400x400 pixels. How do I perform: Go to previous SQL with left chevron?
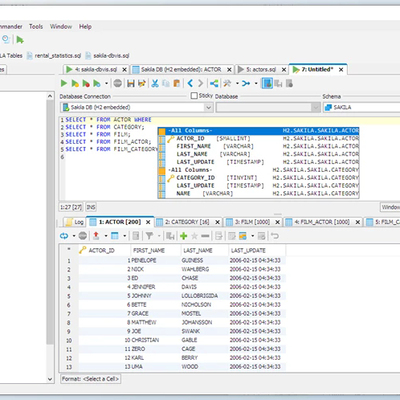pos(190,83)
